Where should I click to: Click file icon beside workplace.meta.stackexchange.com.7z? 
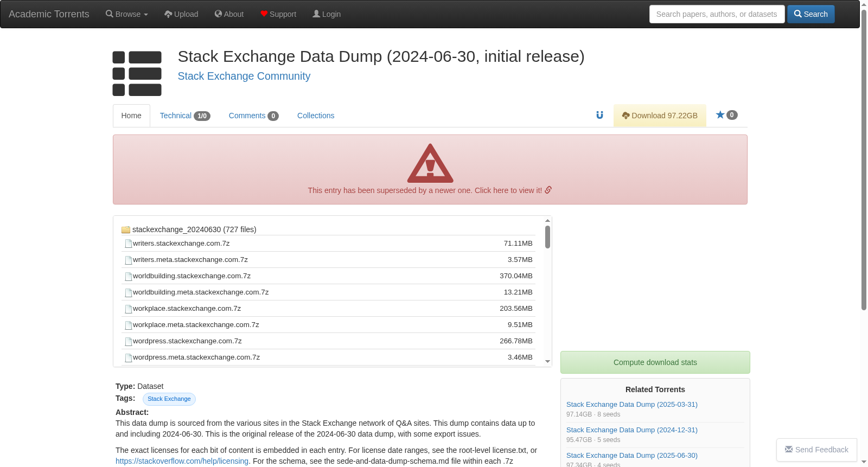pos(129,325)
